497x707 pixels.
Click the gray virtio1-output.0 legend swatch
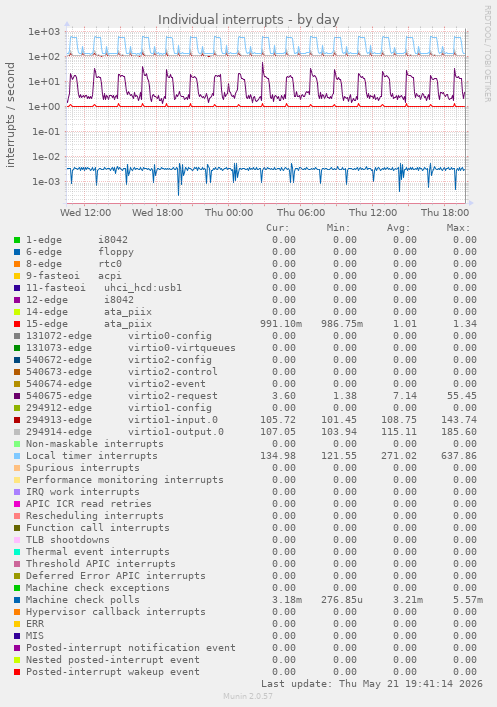[x=17, y=432]
